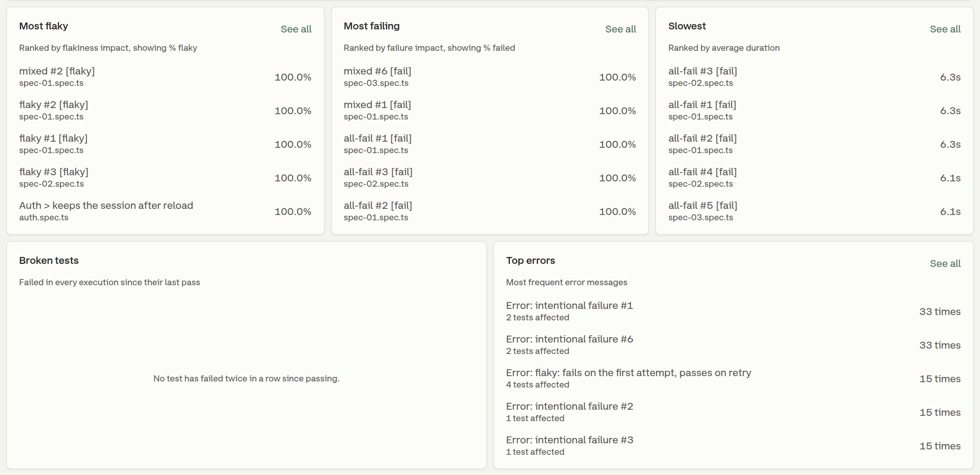Open all-fail #2 [fail] in Slowest list

pos(814,144)
